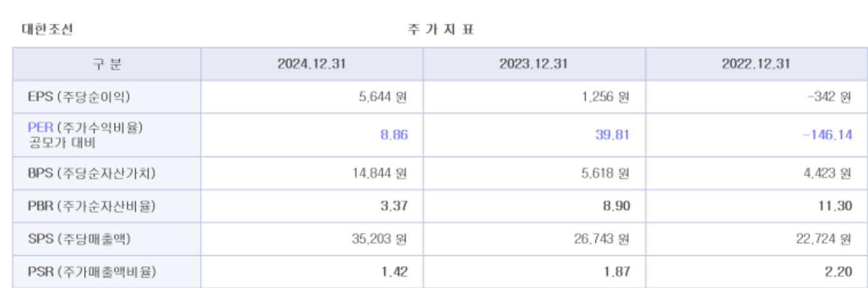Click SPS value 22,724 원
This screenshot has width=868, height=288.
click(824, 239)
